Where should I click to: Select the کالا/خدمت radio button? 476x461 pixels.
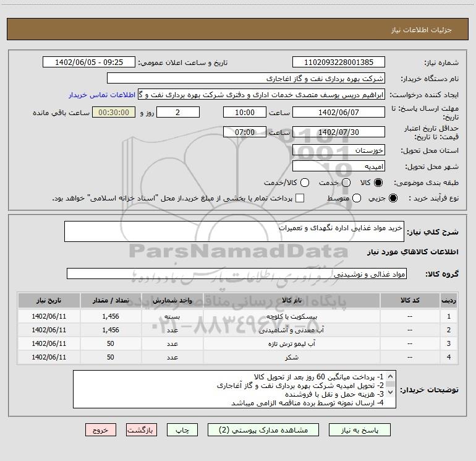click(305, 183)
